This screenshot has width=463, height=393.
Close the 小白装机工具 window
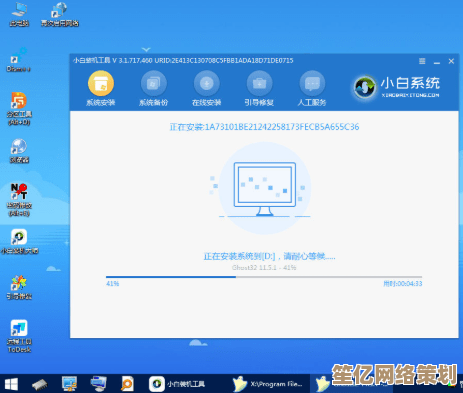tap(451, 61)
